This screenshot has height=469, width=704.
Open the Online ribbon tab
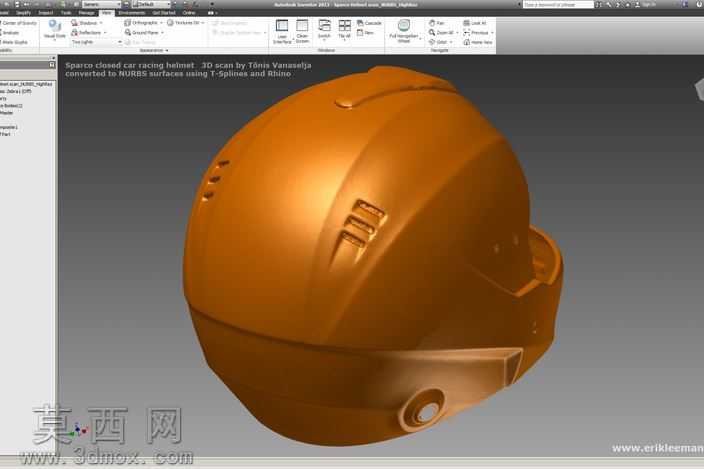coord(189,13)
